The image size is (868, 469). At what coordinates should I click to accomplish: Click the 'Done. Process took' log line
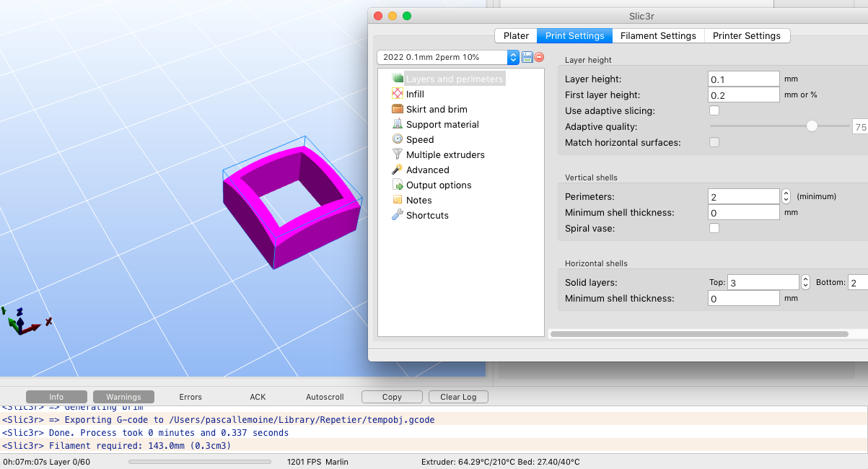[x=145, y=433]
